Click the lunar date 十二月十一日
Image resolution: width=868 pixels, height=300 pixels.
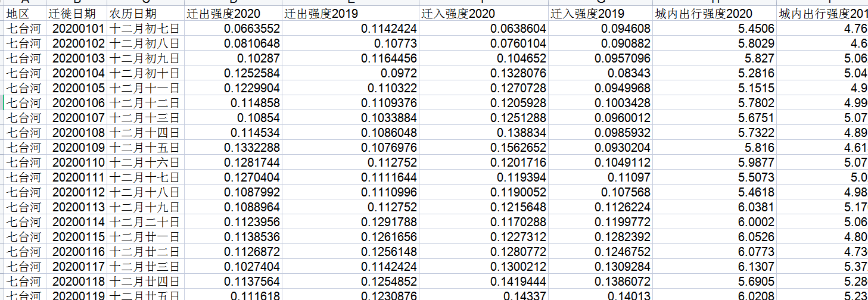(x=145, y=88)
